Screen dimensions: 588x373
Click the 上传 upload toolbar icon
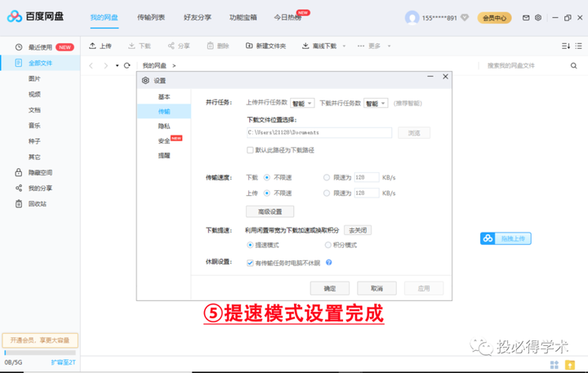[x=92, y=46]
